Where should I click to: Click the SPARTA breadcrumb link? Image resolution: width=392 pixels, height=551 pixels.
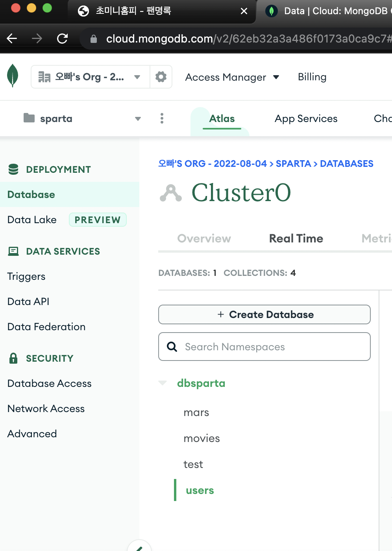tap(293, 163)
